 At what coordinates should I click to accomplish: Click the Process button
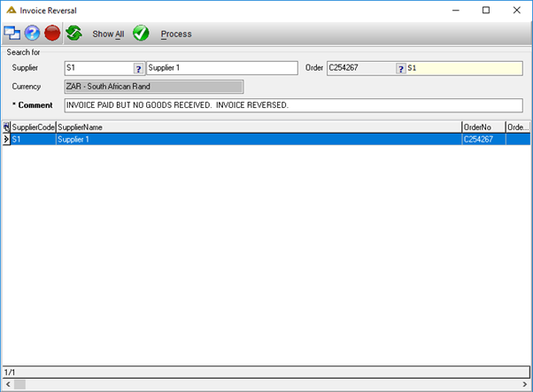tap(176, 34)
